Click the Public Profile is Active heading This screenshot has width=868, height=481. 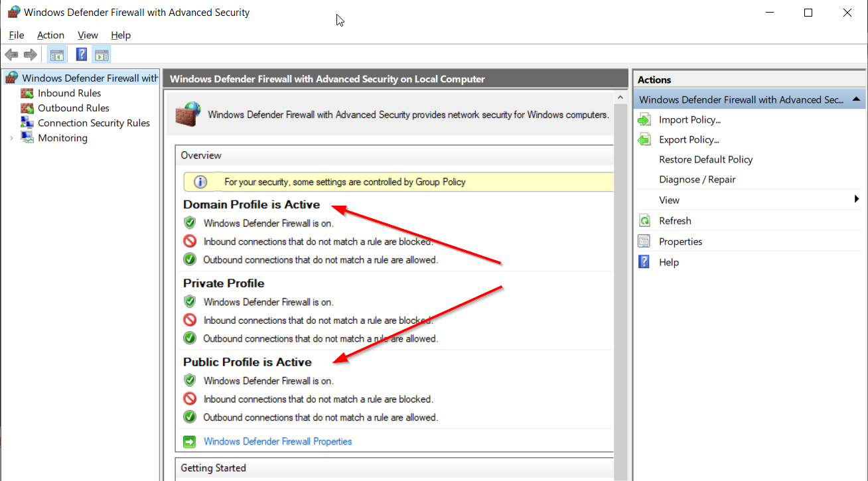coord(248,362)
